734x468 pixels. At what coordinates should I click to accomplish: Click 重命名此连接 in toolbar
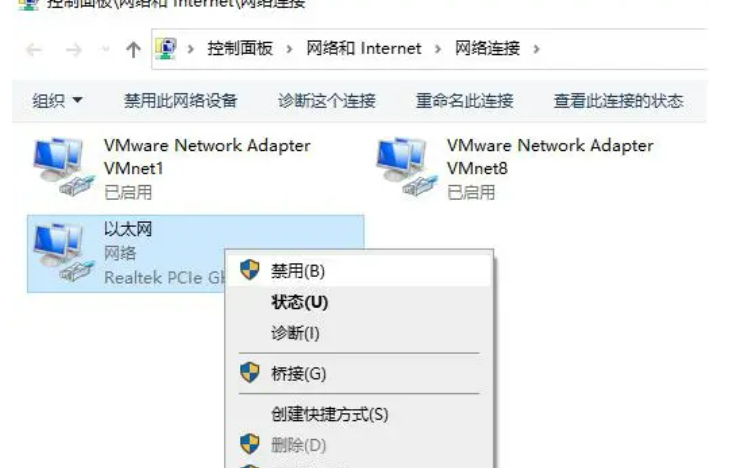(464, 101)
